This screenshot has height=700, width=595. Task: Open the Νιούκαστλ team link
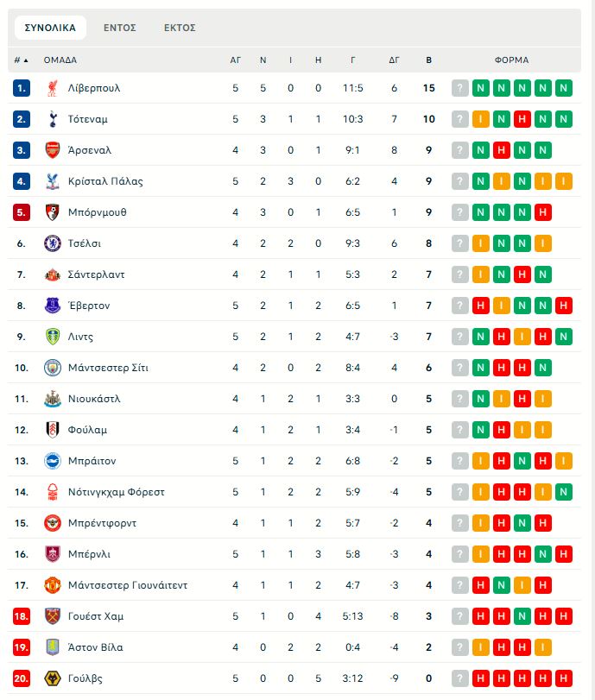point(94,399)
